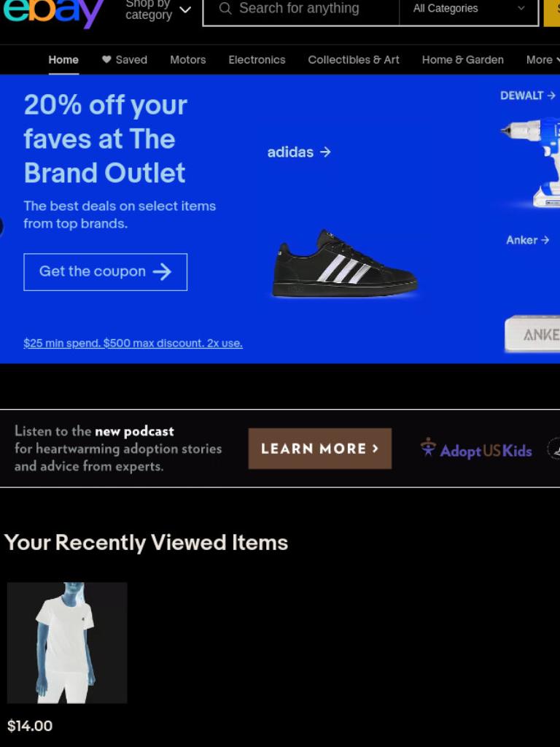Image resolution: width=560 pixels, height=747 pixels.
Task: Click the DEWALT drill image
Action: click(x=531, y=162)
